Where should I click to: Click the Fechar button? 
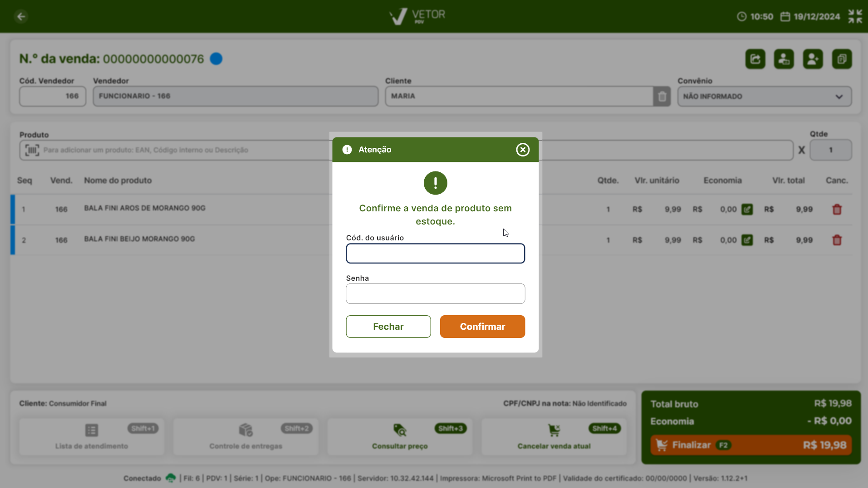[x=388, y=327]
